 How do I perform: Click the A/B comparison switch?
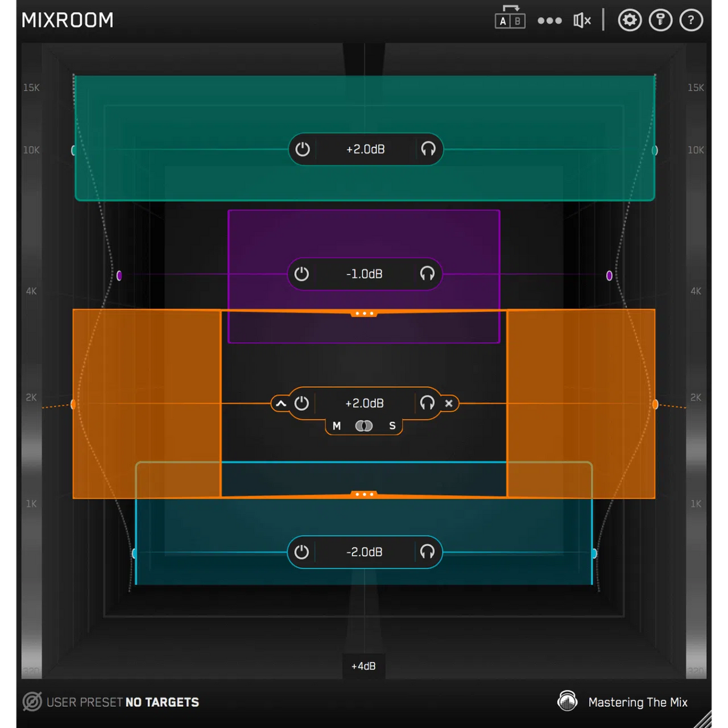510,20
